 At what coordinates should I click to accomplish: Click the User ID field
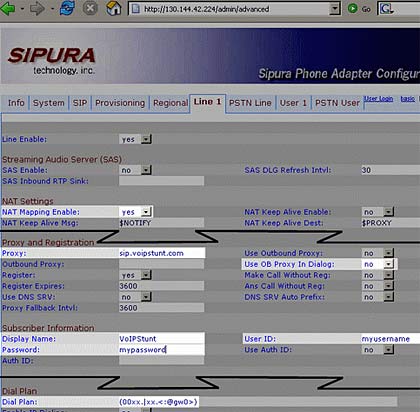pyautogui.click(x=391, y=339)
